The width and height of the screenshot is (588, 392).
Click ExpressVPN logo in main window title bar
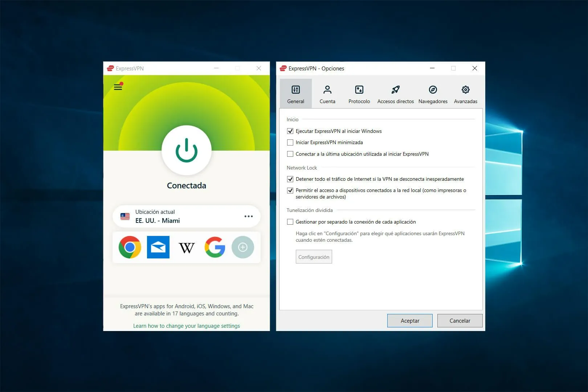(x=110, y=68)
